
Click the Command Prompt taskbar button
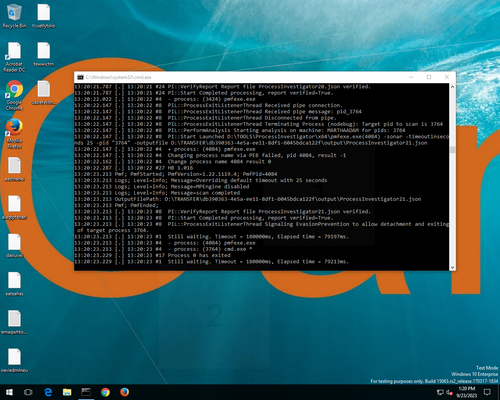pos(86,392)
